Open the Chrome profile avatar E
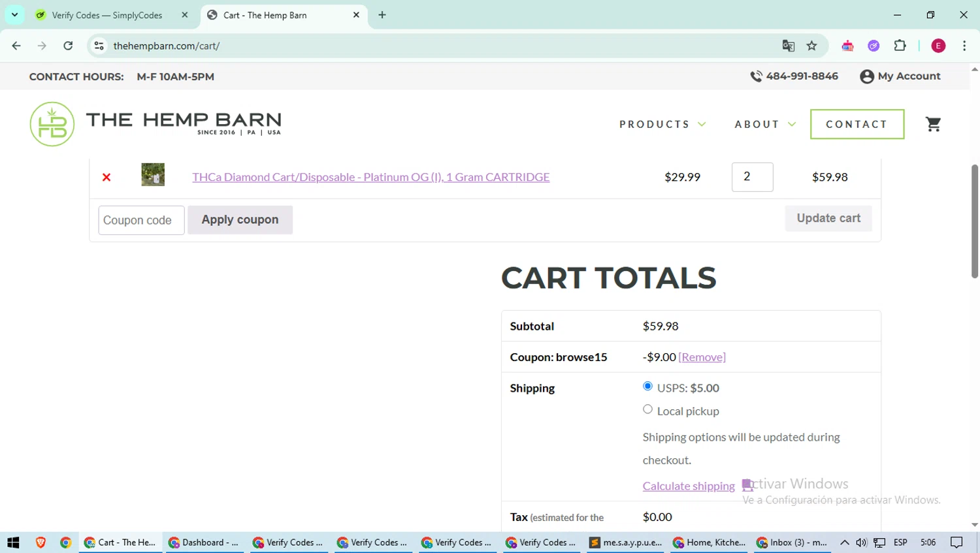980x553 pixels. [x=938, y=46]
